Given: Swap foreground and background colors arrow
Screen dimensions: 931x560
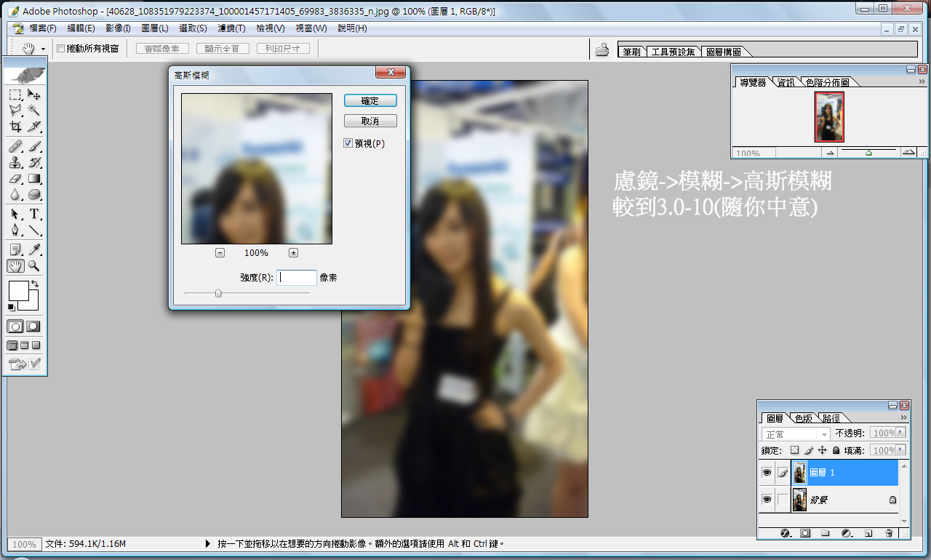Looking at the screenshot, I should [x=34, y=284].
